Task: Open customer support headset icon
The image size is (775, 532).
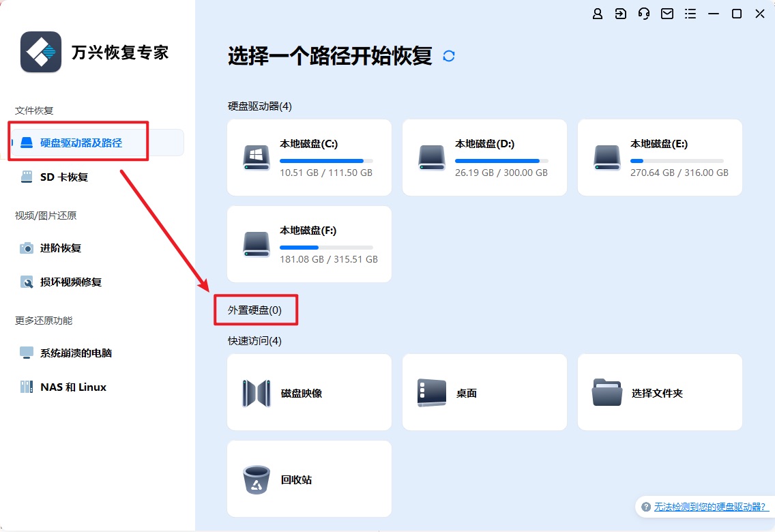Action: 643,14
